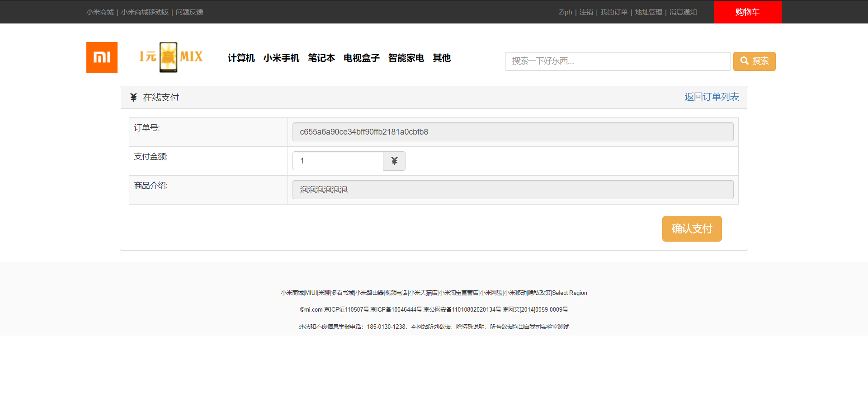Open 多看书城 footer link
Image resolution: width=868 pixels, height=406 pixels.
coord(343,293)
